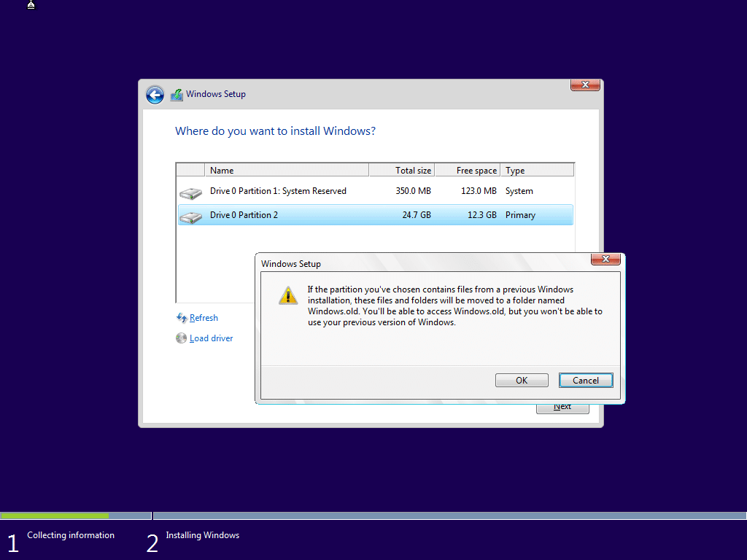Viewport: 747px width, 560px height.
Task: Click the 123.0 MB free space cell
Action: [479, 191]
